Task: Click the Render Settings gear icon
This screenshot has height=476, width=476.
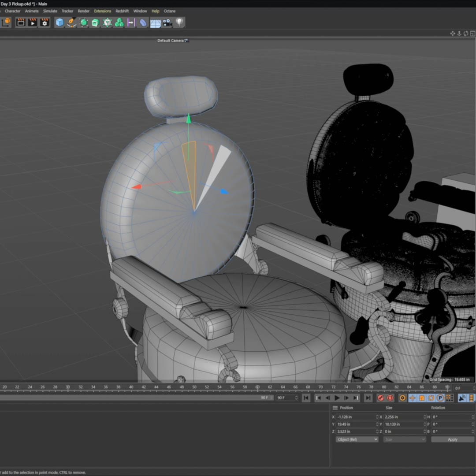Action: [45, 22]
